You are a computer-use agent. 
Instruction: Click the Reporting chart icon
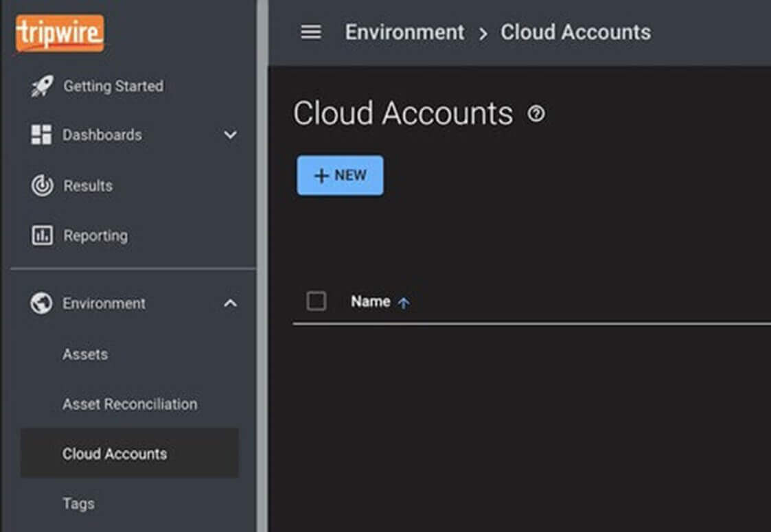pos(41,236)
